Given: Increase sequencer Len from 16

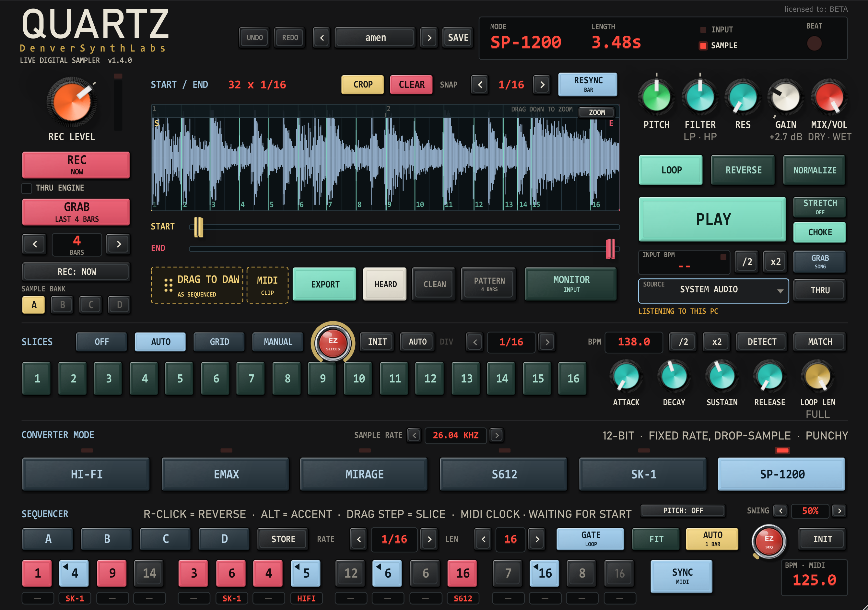Looking at the screenshot, I should [x=537, y=539].
